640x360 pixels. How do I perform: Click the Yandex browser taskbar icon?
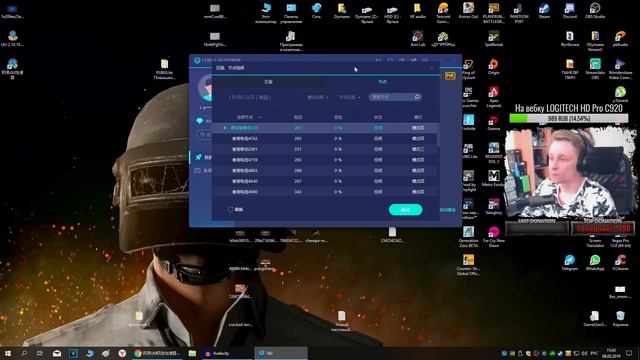(122, 353)
